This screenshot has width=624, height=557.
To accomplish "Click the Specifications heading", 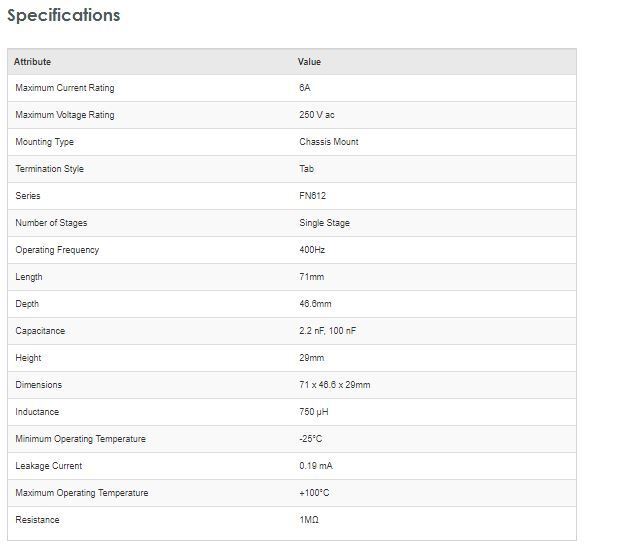I will coord(63,16).
